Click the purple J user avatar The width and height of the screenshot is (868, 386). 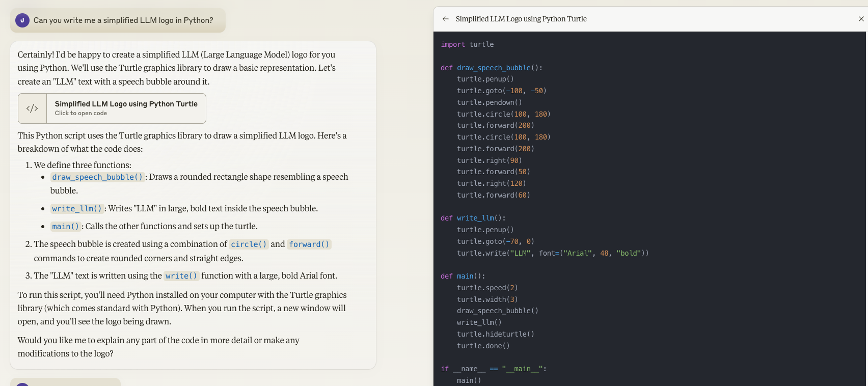[22, 20]
